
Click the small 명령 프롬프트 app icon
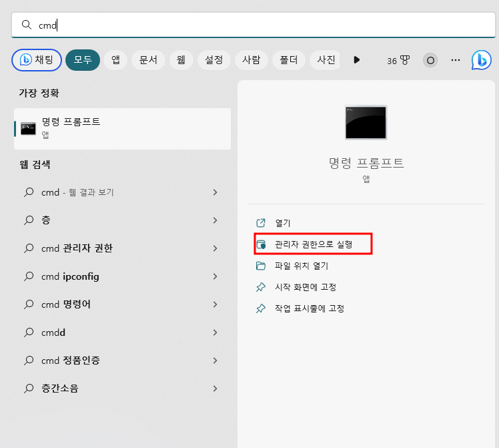point(28,129)
